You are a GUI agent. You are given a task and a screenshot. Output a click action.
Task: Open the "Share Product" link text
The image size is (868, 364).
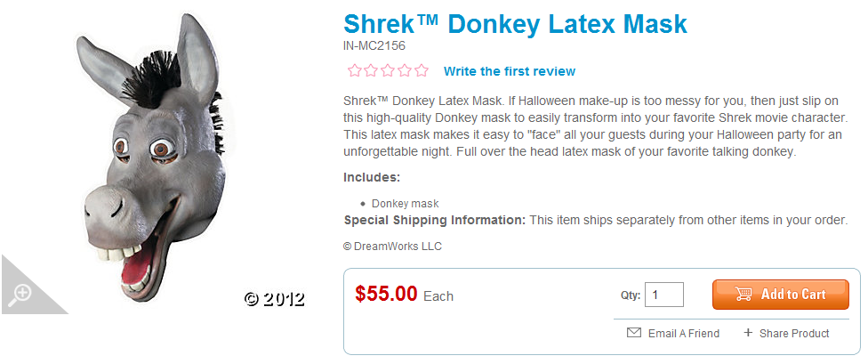[x=794, y=334]
